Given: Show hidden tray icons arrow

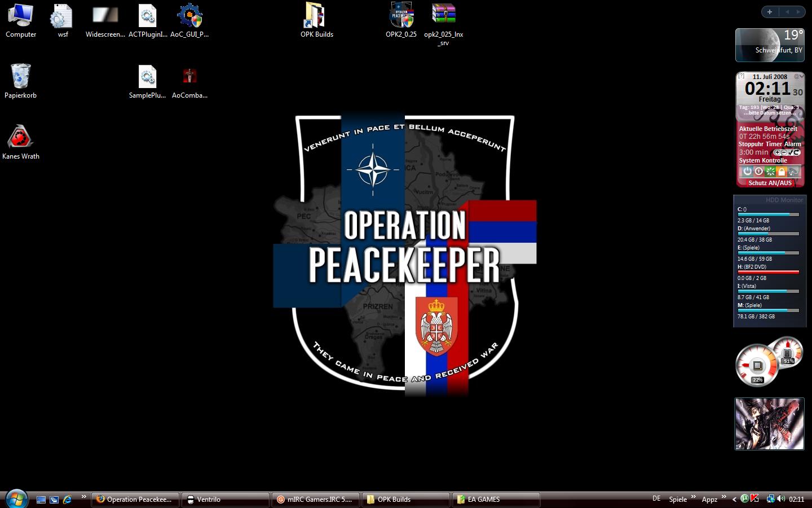Looking at the screenshot, I should [734, 500].
